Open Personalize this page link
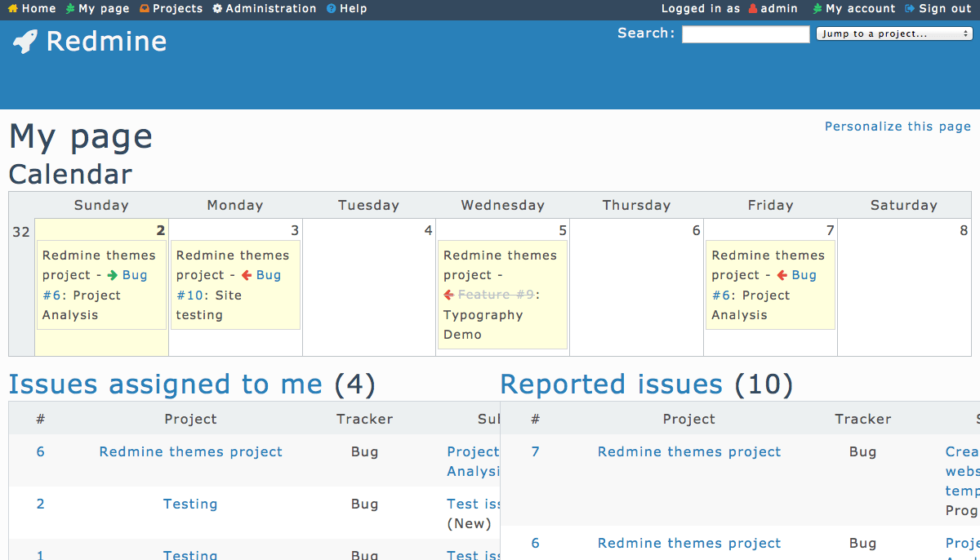The width and height of the screenshot is (980, 560). (x=898, y=127)
